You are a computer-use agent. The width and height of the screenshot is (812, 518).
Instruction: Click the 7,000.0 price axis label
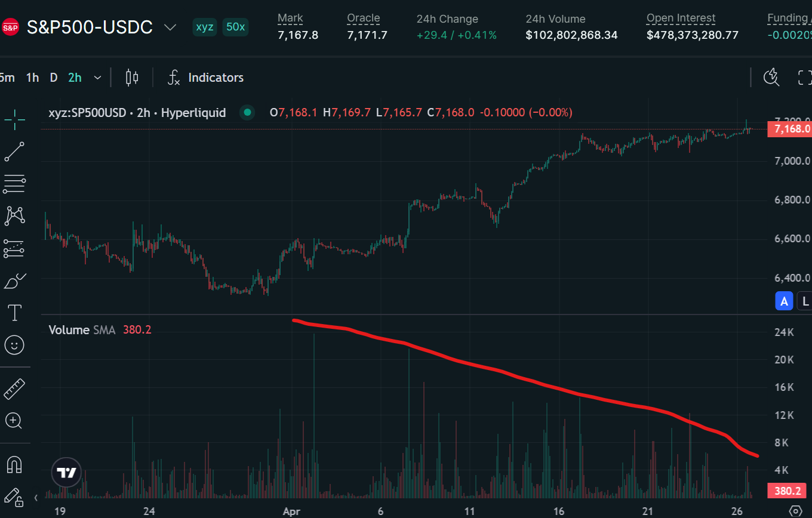pos(792,161)
